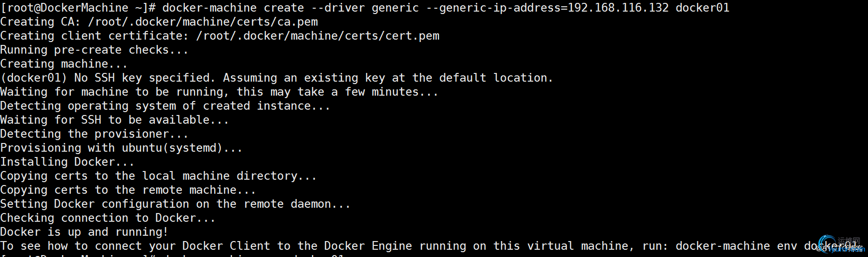Click the docker01 machine name argument
The width and height of the screenshot is (868, 257).
[x=703, y=8]
